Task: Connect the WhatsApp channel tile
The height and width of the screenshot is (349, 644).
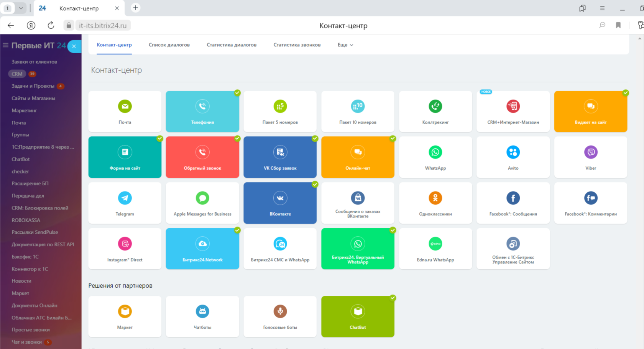Action: click(435, 157)
